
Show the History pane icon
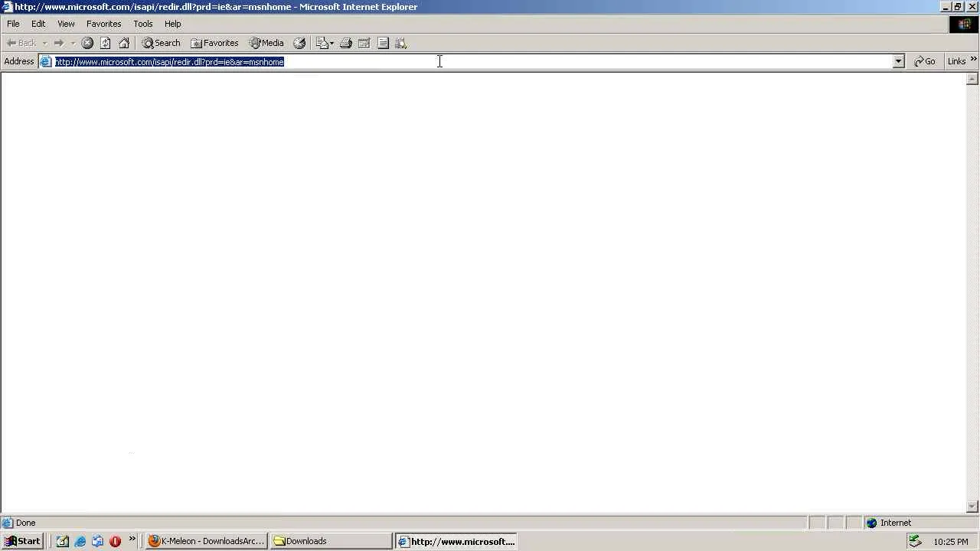[x=299, y=43]
